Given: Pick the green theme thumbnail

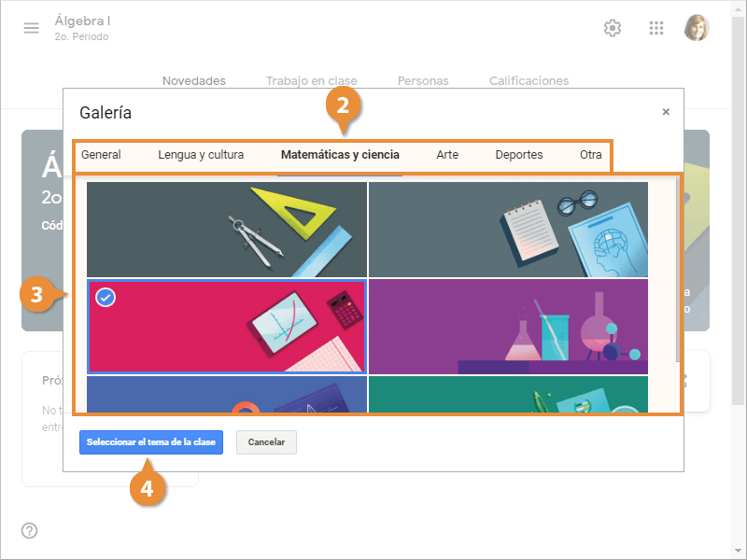Looking at the screenshot, I should click(x=508, y=394).
